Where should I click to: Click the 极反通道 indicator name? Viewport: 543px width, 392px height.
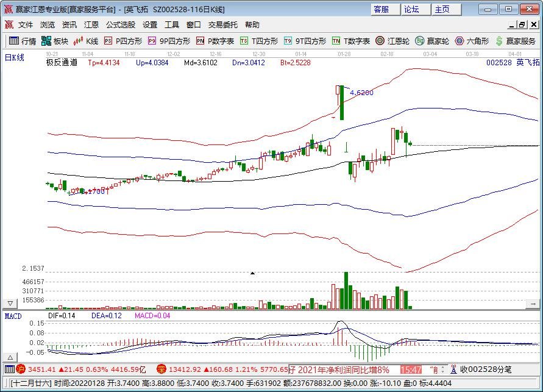[62, 63]
